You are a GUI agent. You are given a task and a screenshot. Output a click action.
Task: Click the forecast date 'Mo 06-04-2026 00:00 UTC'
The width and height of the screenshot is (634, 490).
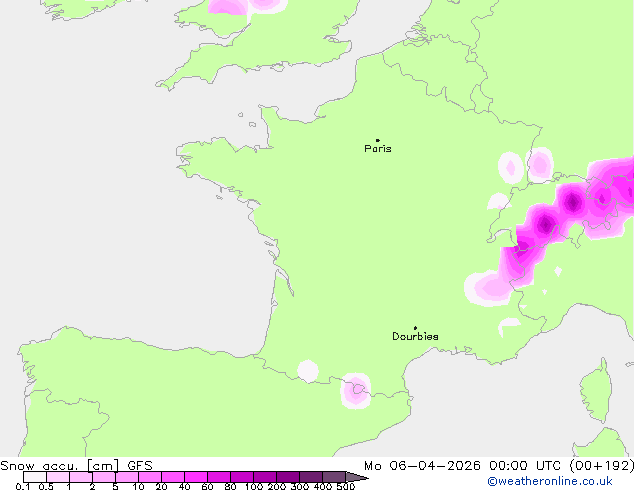[x=465, y=466]
